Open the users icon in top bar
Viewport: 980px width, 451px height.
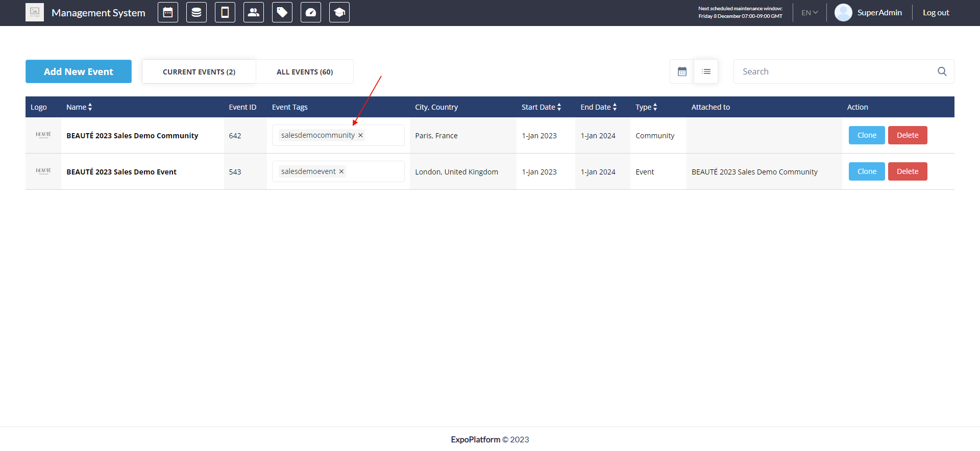pos(254,13)
